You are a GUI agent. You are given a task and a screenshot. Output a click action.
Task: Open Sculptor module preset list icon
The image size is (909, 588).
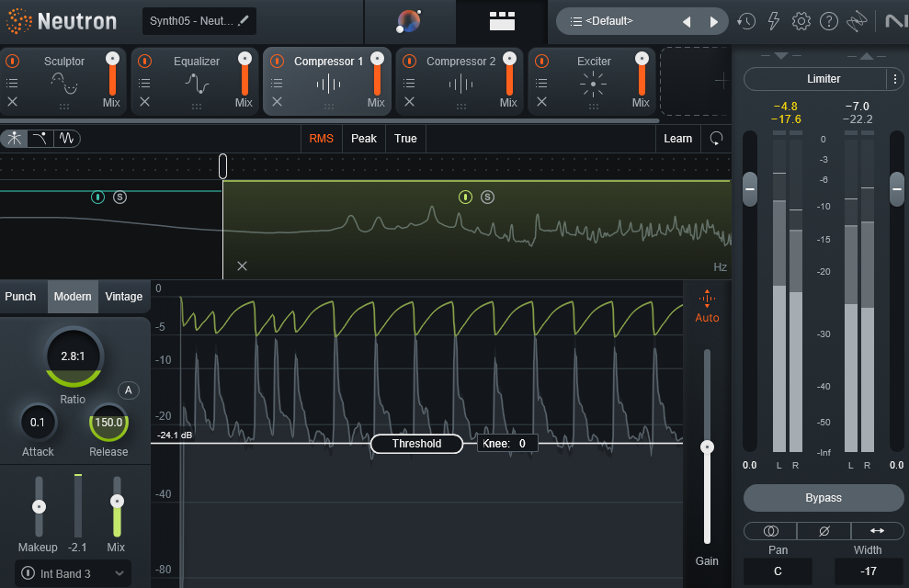click(12, 83)
